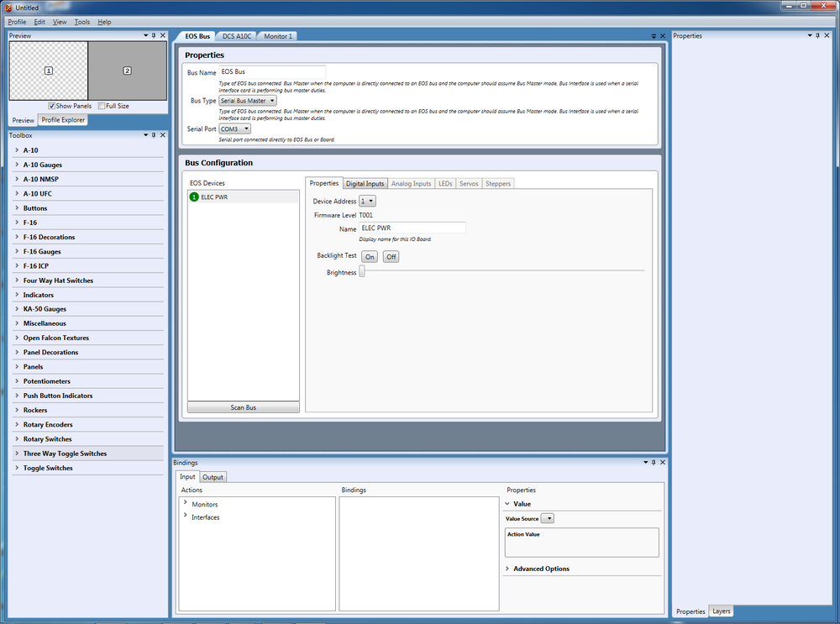
Task: Switch to Layers tab
Action: [x=721, y=611]
